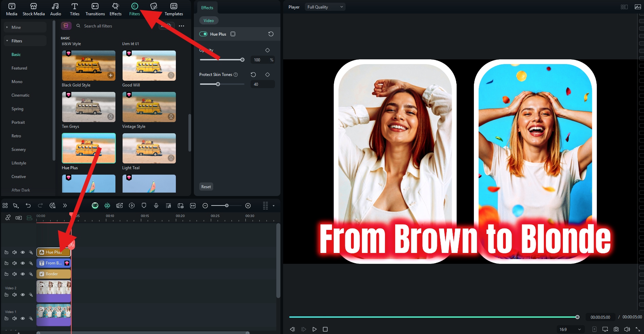Switch to the Audio tab
Viewport: 644px width, 334px height.
(x=55, y=9)
